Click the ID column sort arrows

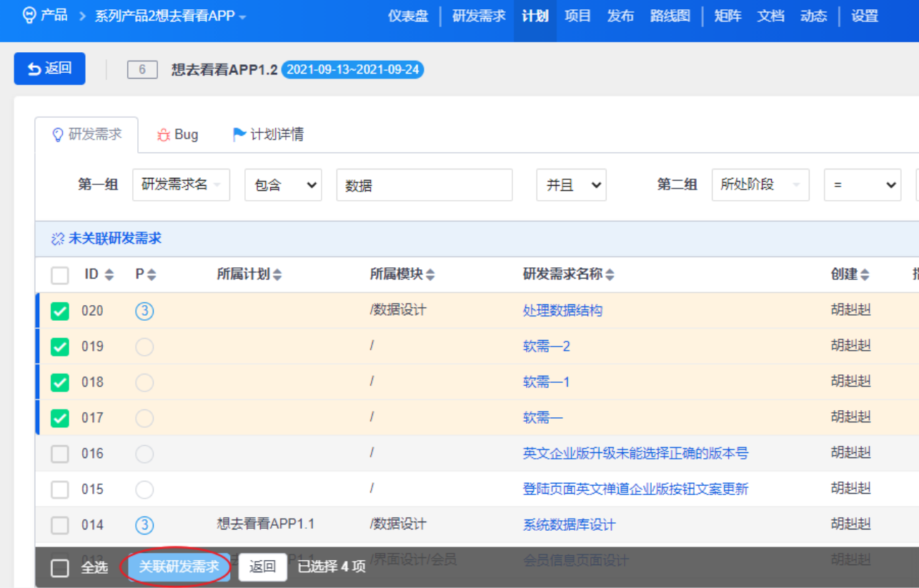click(109, 275)
